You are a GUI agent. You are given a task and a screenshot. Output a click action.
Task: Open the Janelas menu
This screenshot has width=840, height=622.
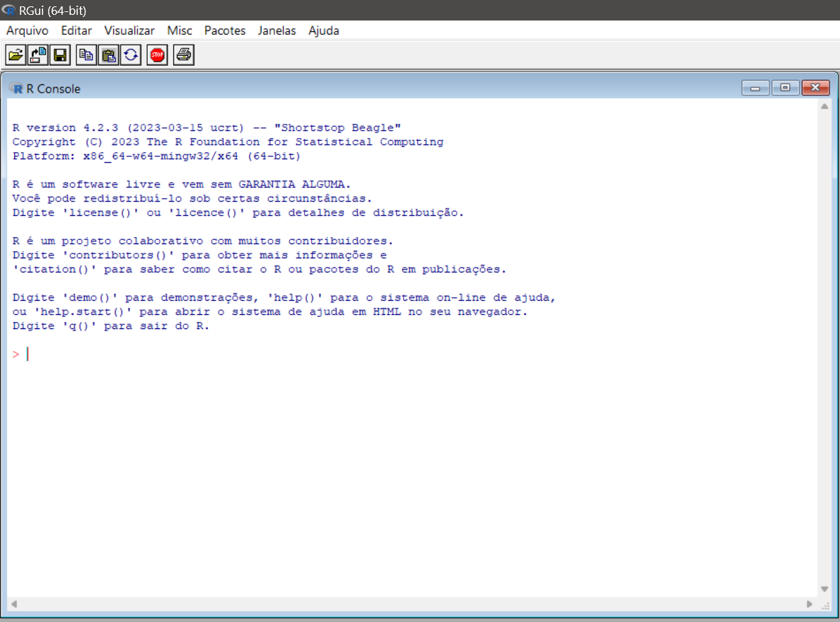point(276,30)
